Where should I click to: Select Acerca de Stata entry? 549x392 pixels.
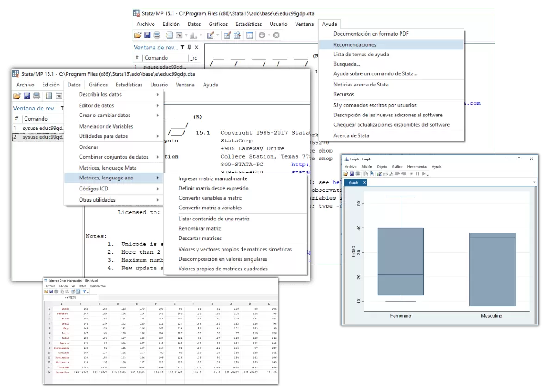click(391, 135)
